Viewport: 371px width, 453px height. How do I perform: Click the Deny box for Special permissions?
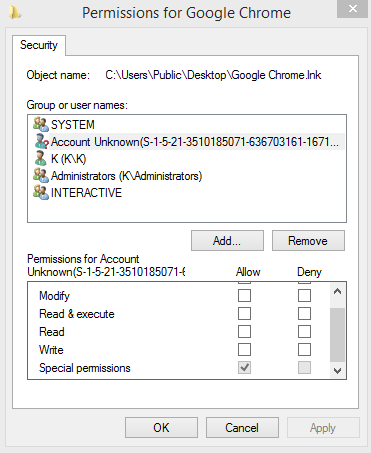[304, 367]
